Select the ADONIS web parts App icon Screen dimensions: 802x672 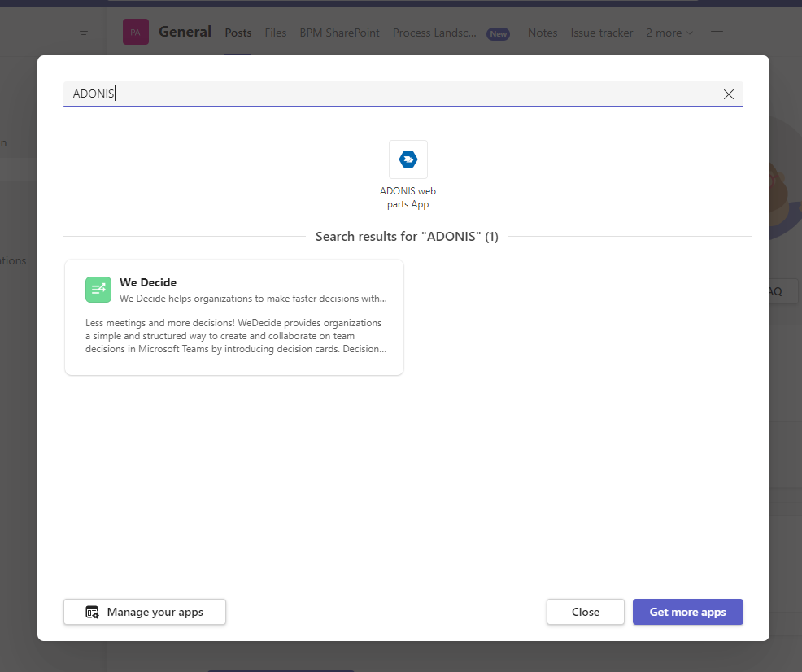click(x=408, y=159)
